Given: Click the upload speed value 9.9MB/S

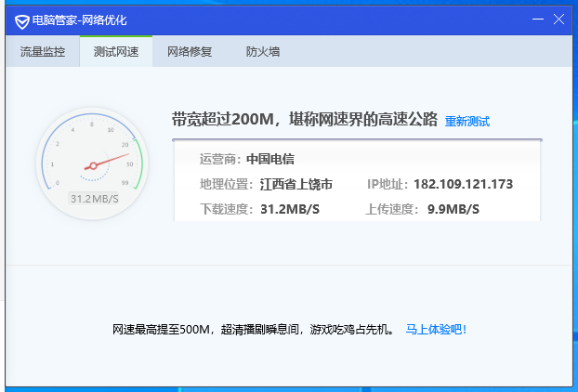Looking at the screenshot, I should point(453,209).
